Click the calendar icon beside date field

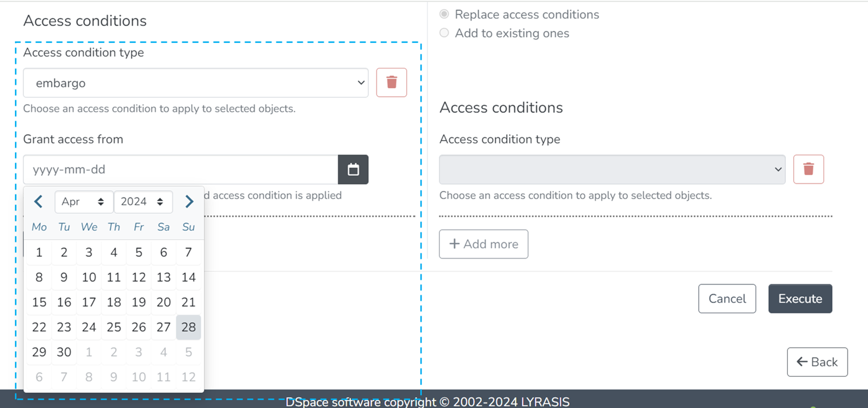[353, 169]
